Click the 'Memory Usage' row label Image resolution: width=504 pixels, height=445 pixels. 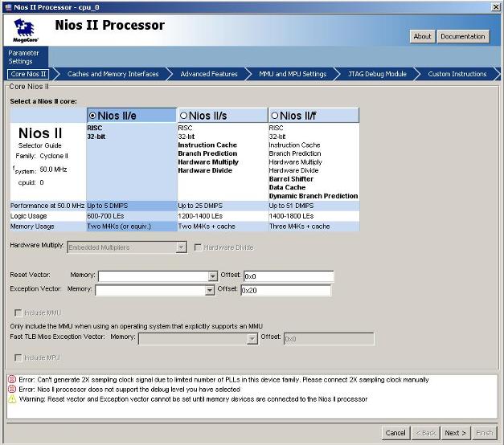(32, 227)
